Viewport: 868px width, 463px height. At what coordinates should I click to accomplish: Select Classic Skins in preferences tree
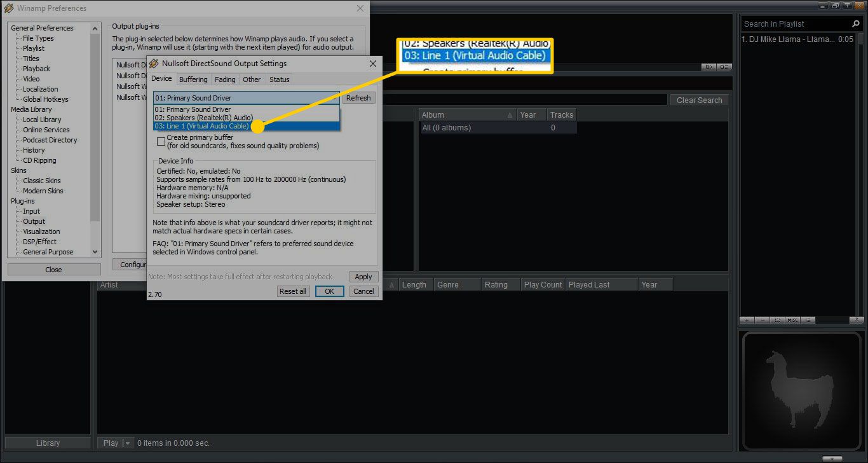(x=42, y=181)
